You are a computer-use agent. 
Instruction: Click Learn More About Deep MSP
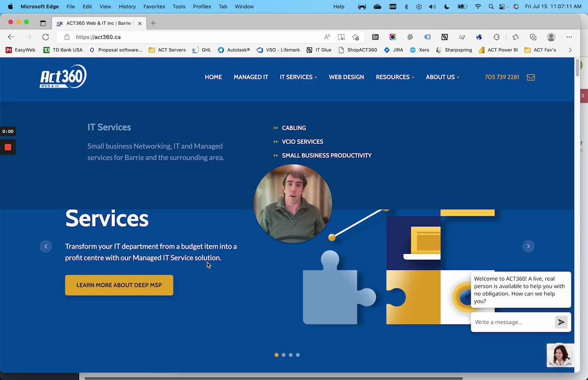[119, 285]
